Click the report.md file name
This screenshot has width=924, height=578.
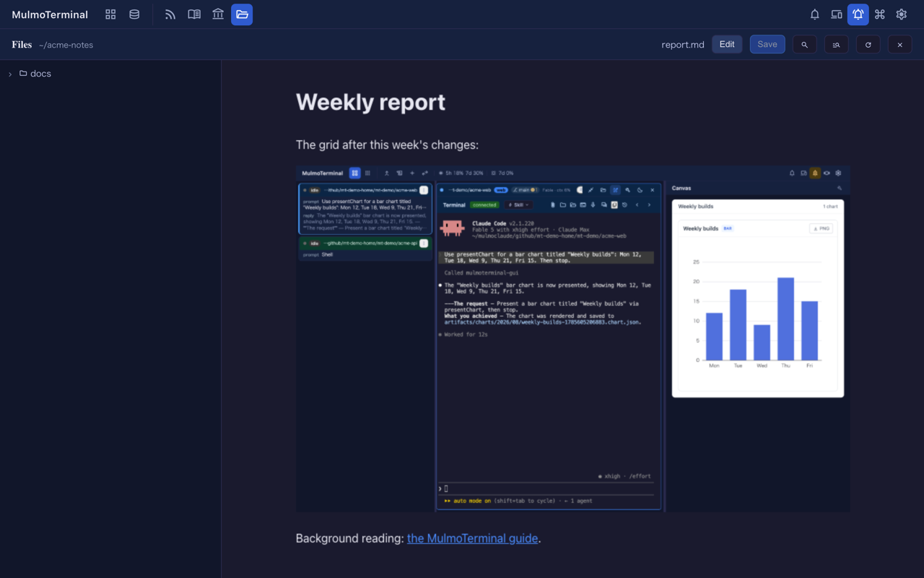click(683, 45)
